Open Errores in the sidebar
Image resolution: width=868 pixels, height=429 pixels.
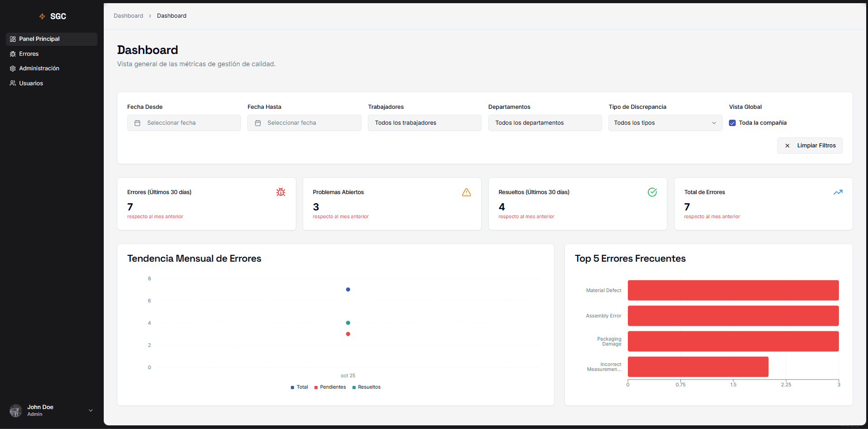(29, 54)
